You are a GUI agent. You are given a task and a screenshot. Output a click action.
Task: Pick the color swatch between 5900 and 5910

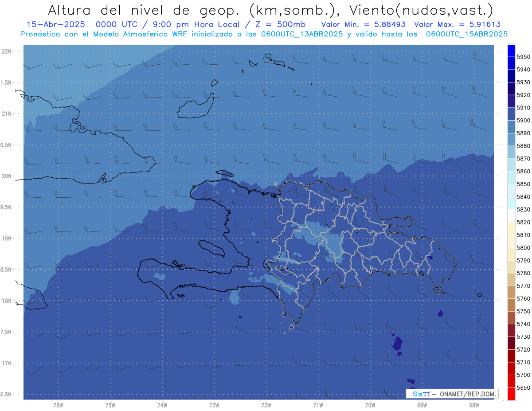pyautogui.click(x=511, y=114)
